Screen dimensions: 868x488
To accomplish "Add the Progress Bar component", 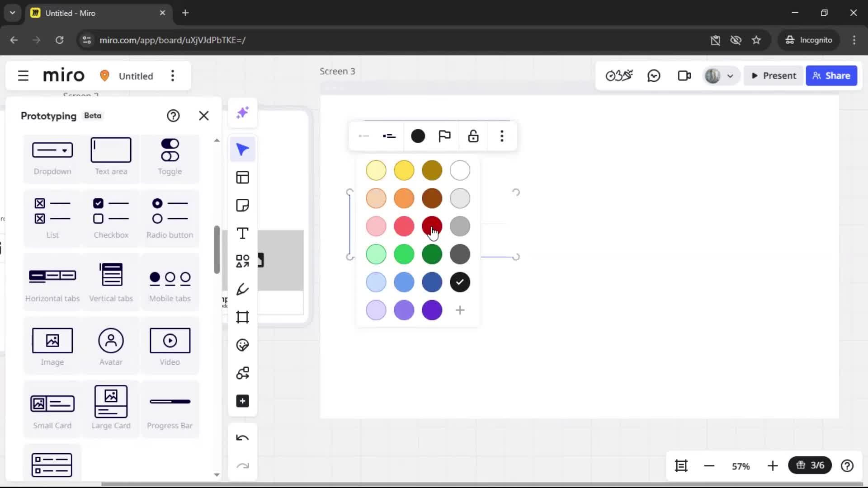I will click(170, 410).
